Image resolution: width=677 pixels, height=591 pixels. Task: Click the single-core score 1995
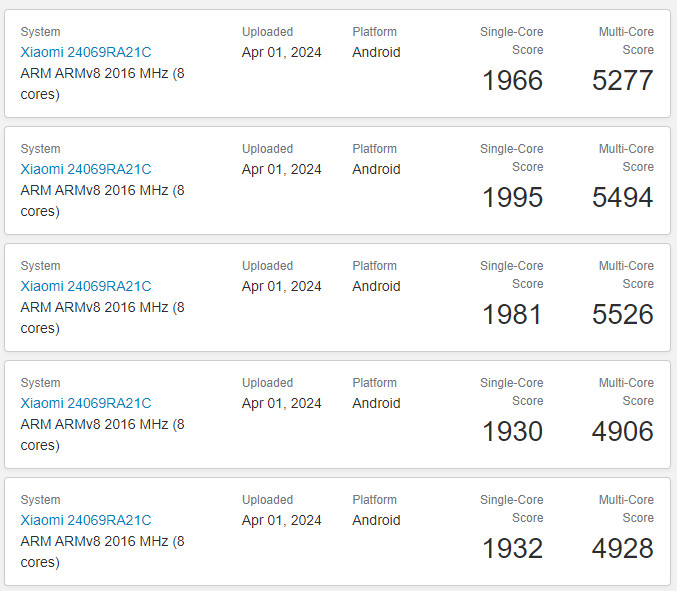[512, 198]
